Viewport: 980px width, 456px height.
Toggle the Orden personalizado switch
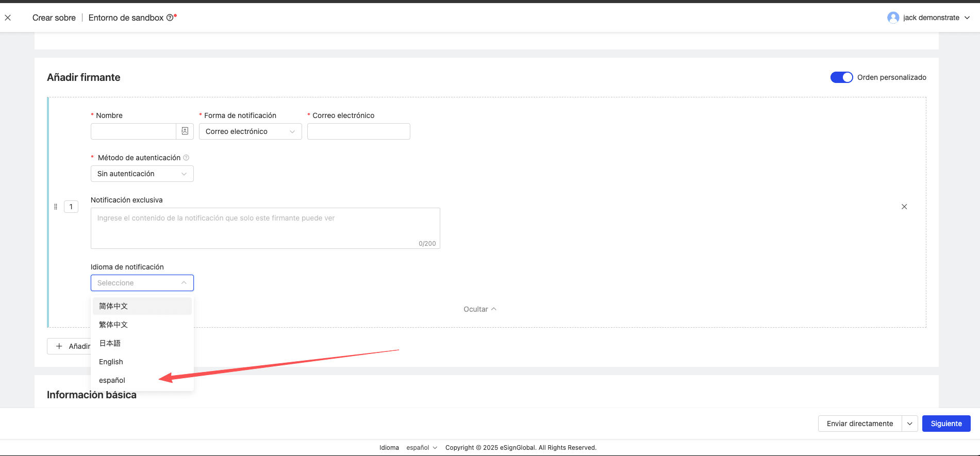(841, 77)
